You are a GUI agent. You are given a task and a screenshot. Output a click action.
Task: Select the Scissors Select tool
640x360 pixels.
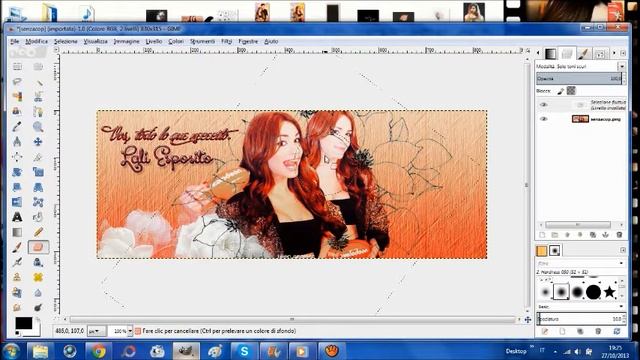38,97
